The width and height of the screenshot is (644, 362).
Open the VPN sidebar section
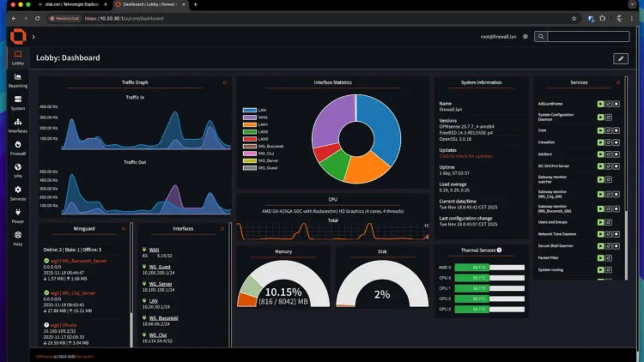pyautogui.click(x=18, y=171)
